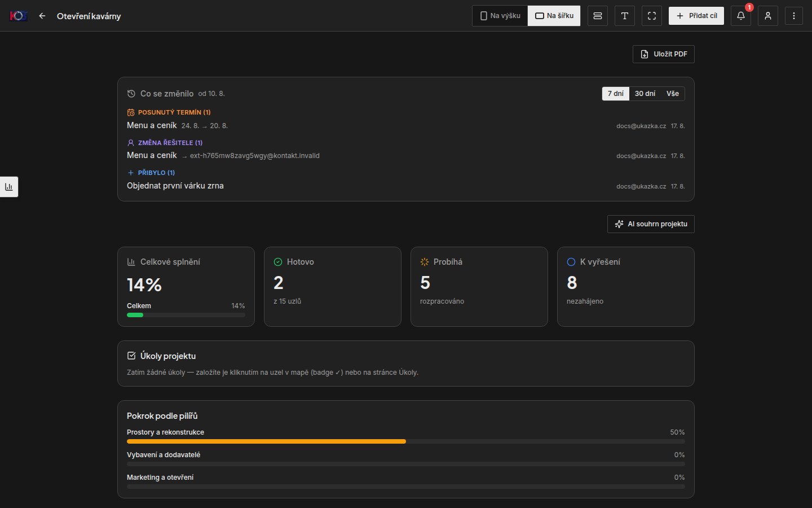Click the app logo in top-left corner

click(19, 16)
